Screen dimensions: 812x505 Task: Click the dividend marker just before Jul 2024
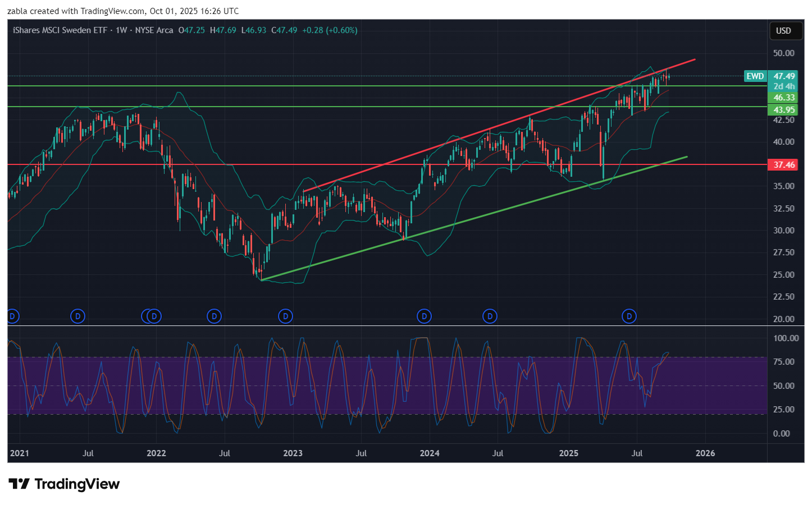point(490,316)
